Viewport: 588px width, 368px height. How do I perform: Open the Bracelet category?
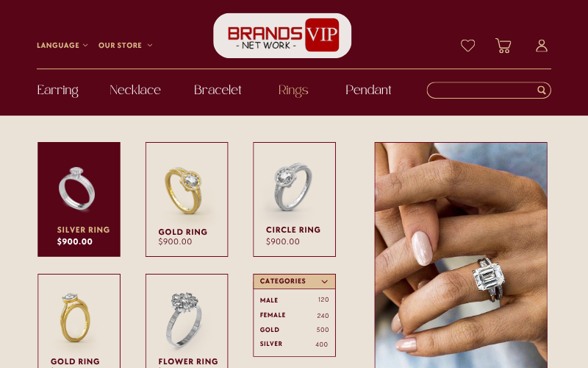point(218,90)
